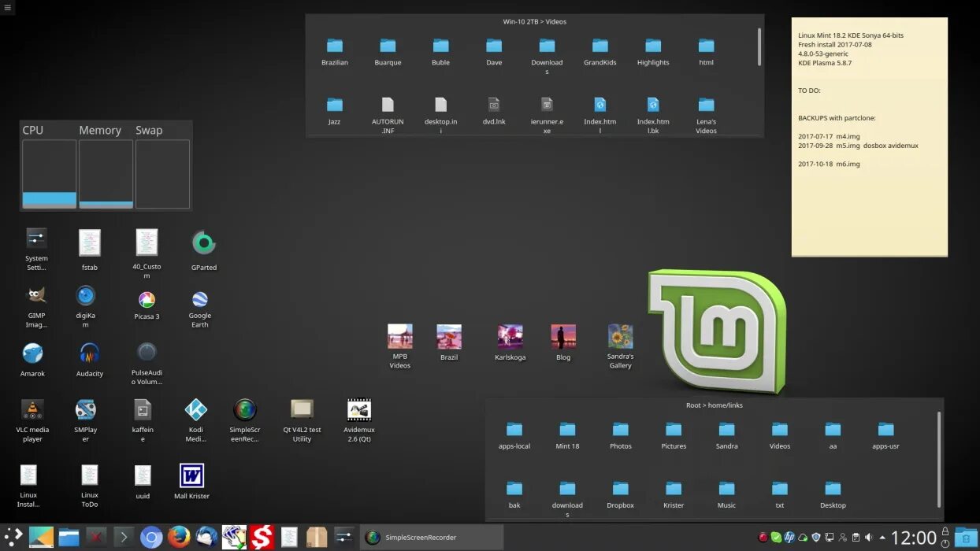Open the Konsole terminal launcher in taskbar

[x=123, y=538]
